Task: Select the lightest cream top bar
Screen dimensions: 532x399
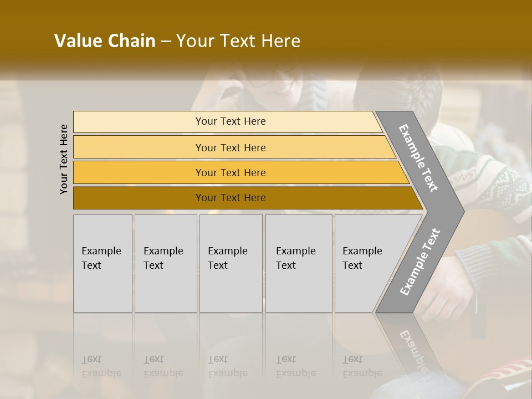Action: 230,121
